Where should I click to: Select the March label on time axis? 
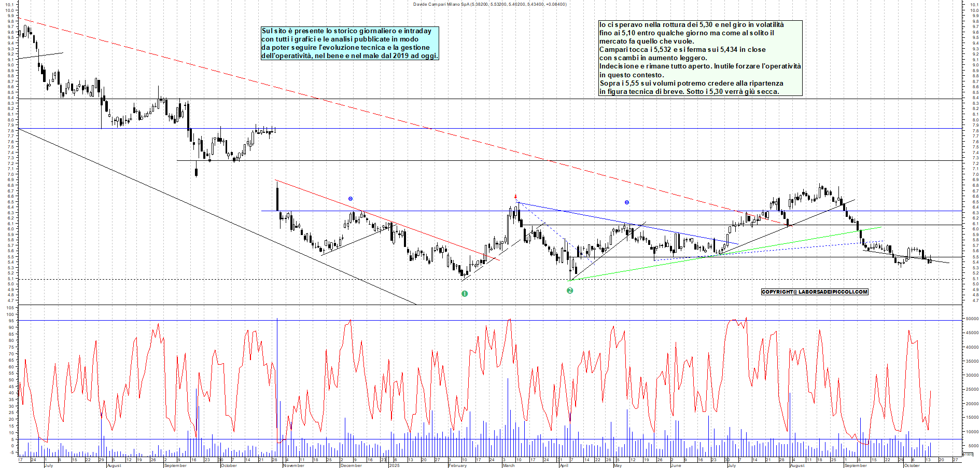point(509,465)
